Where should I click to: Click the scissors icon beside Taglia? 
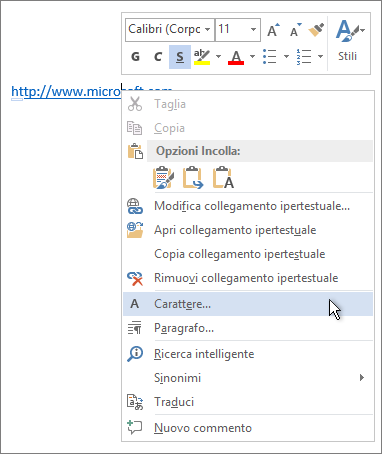coord(135,104)
